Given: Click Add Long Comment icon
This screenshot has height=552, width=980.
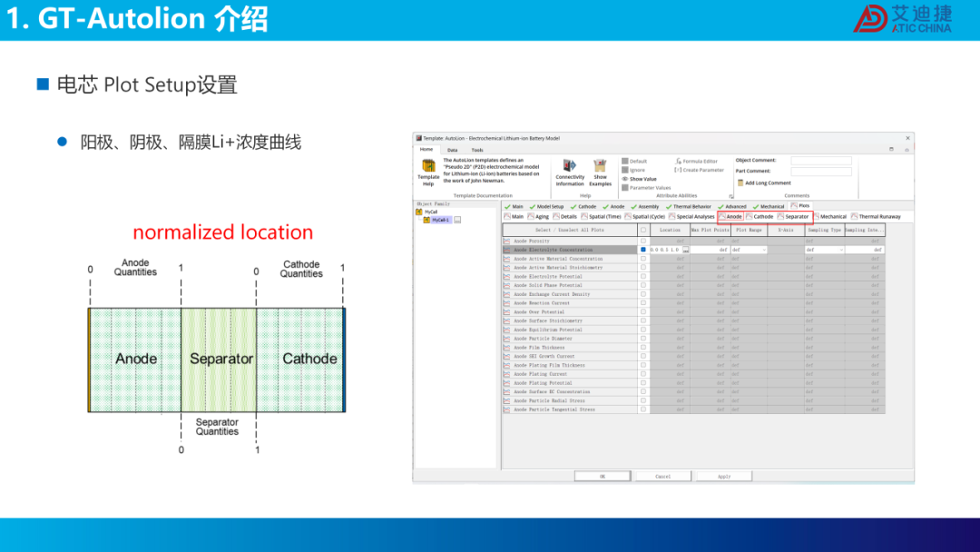Looking at the screenshot, I should tap(740, 183).
